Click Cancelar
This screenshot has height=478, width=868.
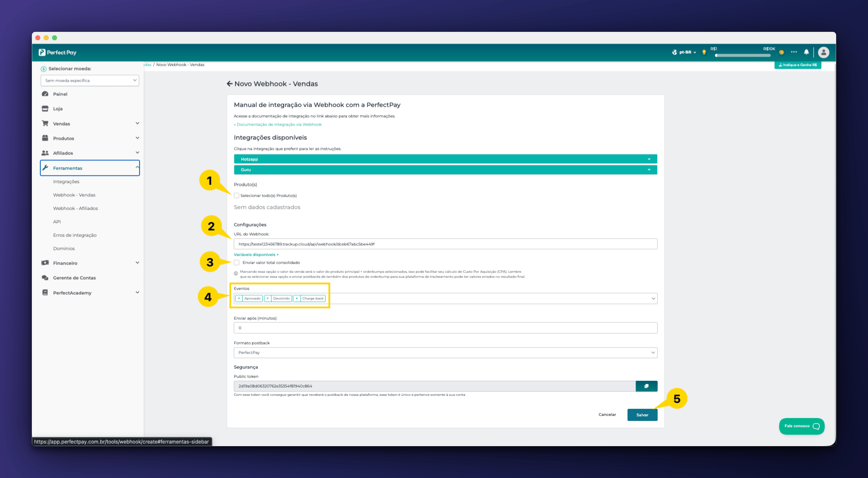(x=607, y=415)
